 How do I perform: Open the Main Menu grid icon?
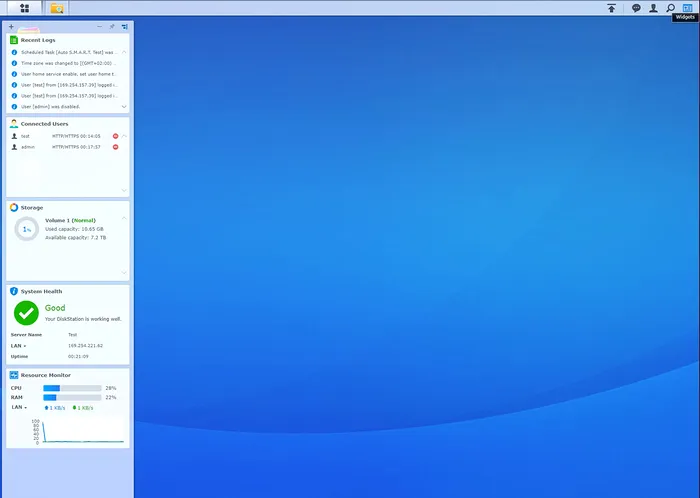point(25,8)
